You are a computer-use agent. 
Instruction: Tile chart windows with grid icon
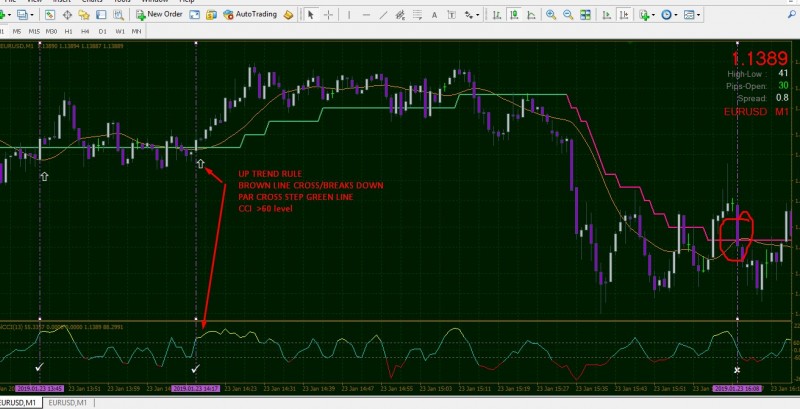coord(585,15)
